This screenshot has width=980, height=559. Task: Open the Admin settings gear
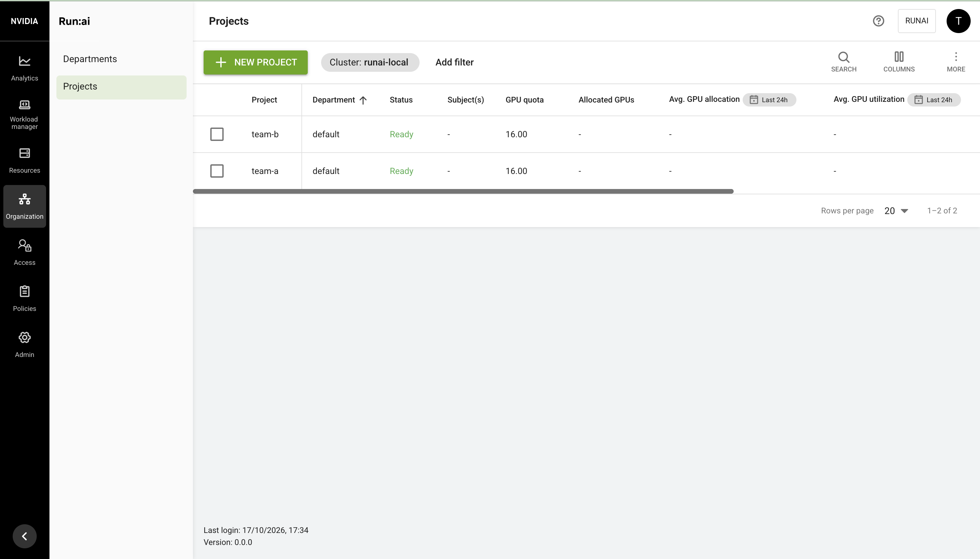25,345
